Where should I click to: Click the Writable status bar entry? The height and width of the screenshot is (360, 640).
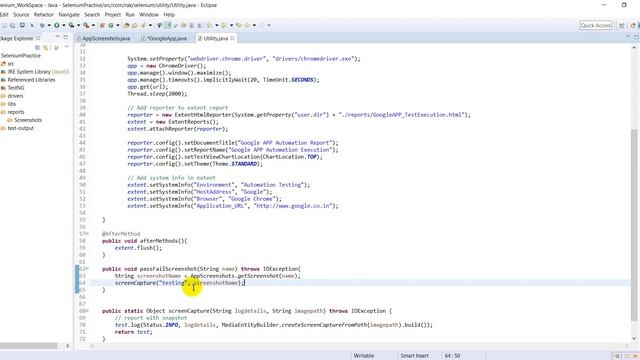(x=364, y=356)
